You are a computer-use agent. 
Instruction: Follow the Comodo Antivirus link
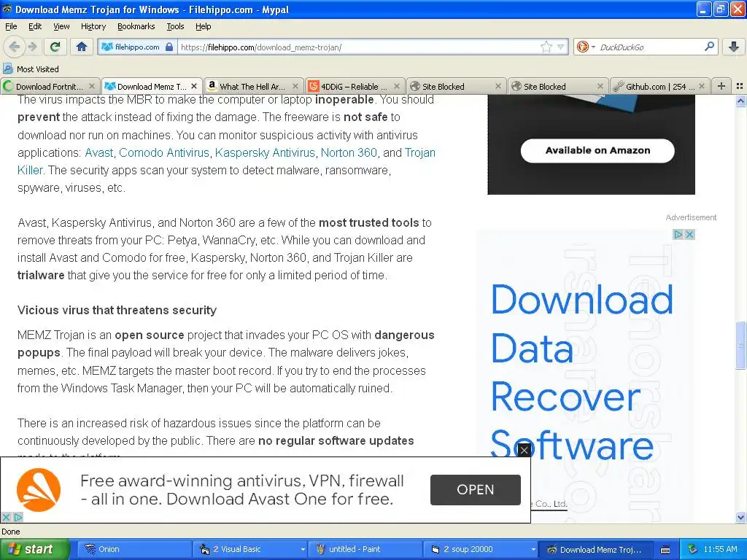[x=164, y=153]
